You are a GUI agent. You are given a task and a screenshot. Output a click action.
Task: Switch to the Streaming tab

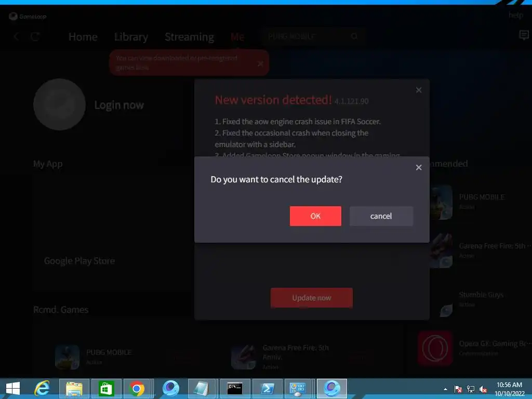click(189, 37)
